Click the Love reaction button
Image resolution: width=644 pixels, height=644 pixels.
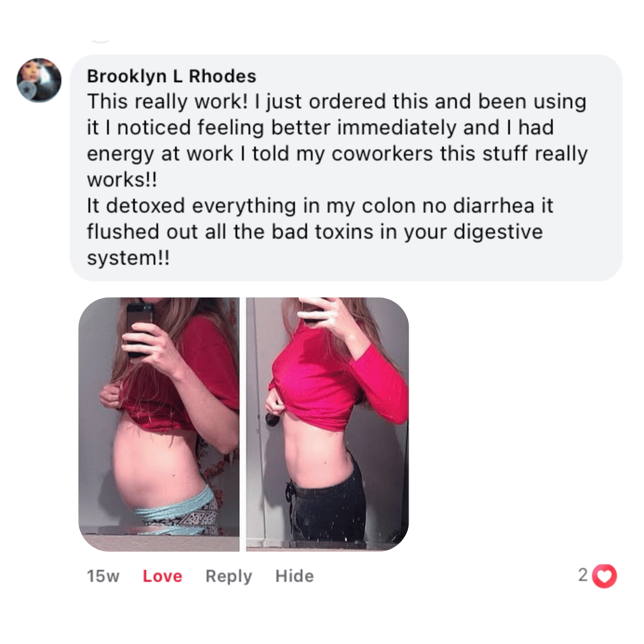(162, 576)
